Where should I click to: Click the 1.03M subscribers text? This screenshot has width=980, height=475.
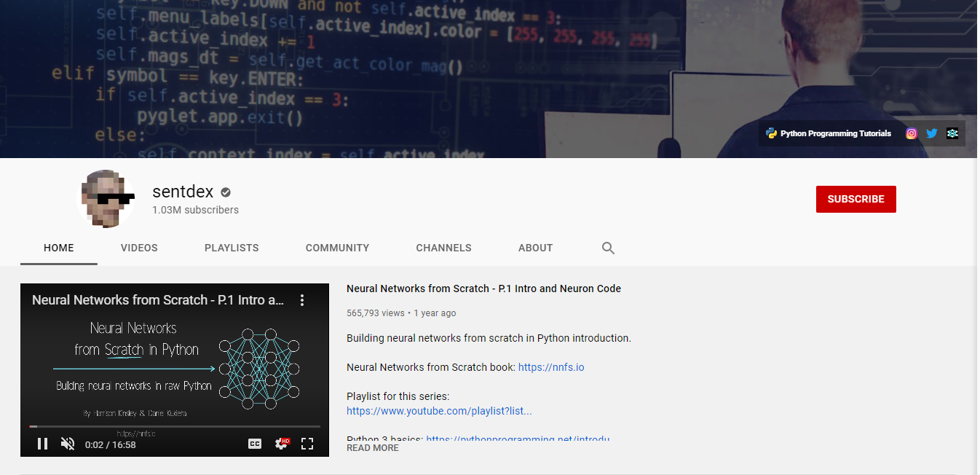[x=195, y=210]
